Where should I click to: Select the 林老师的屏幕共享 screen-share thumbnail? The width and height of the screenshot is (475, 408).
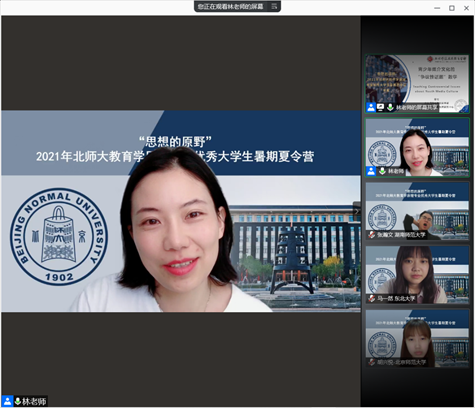pos(417,84)
